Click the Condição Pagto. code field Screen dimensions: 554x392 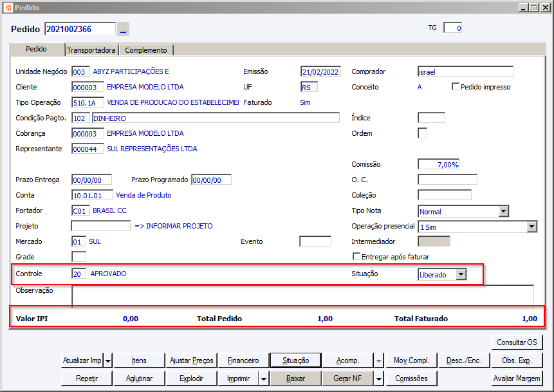pyautogui.click(x=80, y=118)
